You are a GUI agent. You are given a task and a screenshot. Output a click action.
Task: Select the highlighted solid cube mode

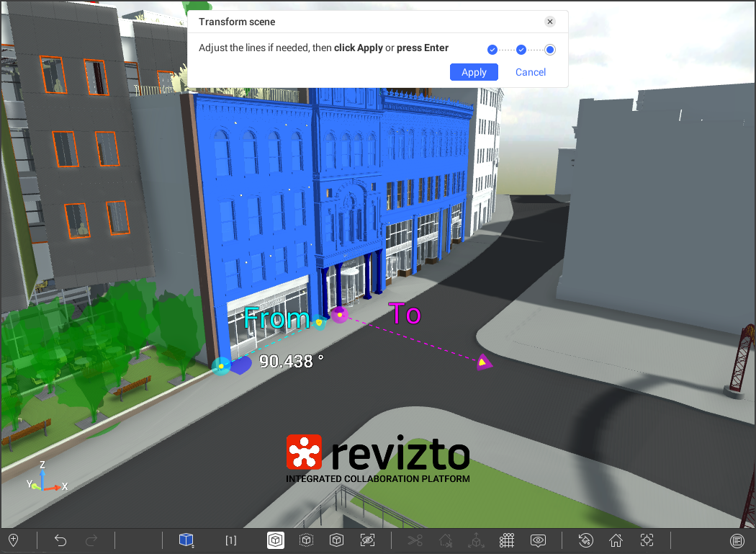tap(275, 540)
